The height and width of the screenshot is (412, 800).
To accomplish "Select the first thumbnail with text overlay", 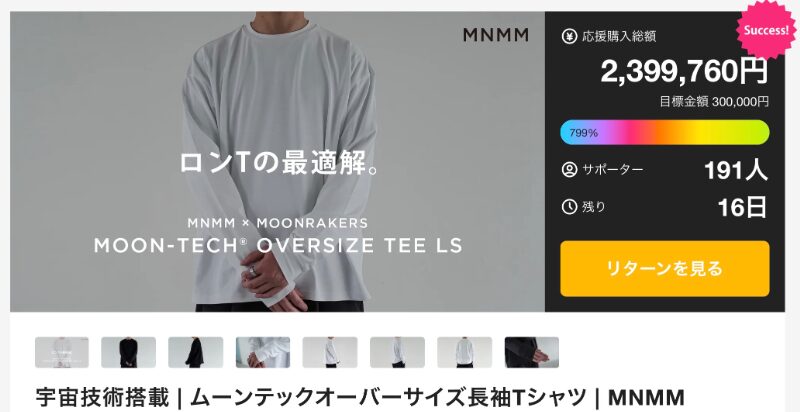I will [62, 352].
